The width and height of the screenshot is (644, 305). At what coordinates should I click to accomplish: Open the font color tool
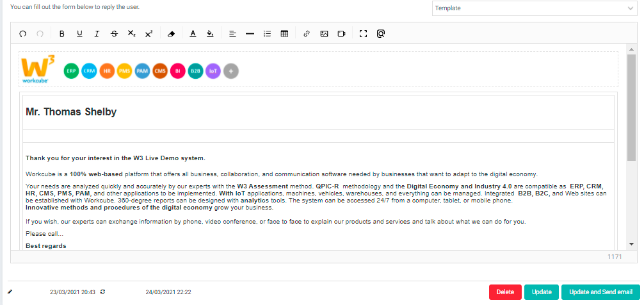coord(193,34)
